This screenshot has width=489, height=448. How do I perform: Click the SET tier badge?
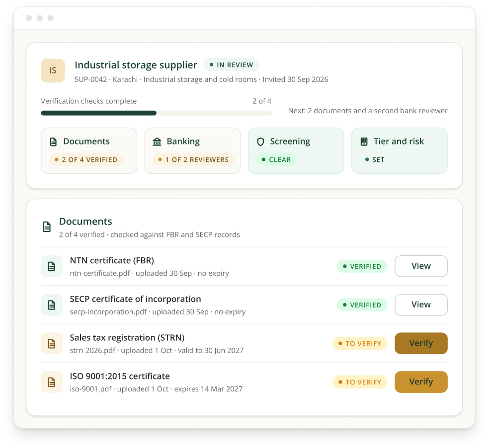pos(375,159)
